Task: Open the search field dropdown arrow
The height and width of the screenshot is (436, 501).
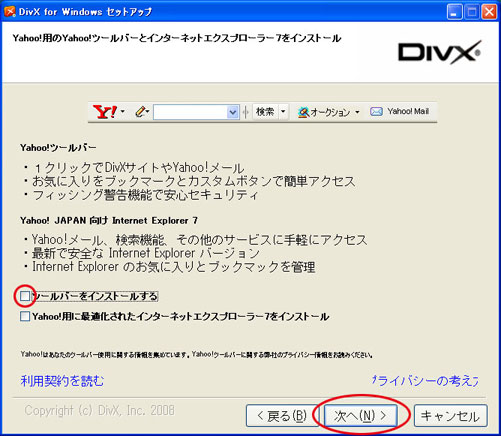Action: coord(233,112)
